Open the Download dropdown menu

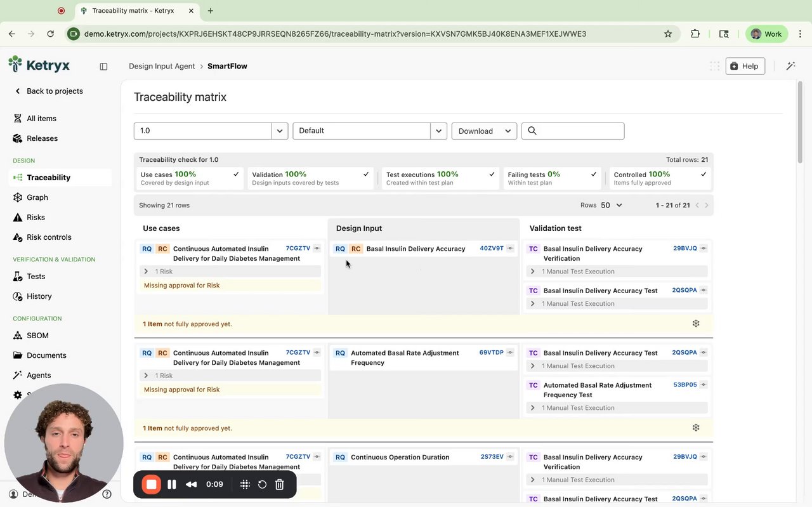(x=484, y=131)
